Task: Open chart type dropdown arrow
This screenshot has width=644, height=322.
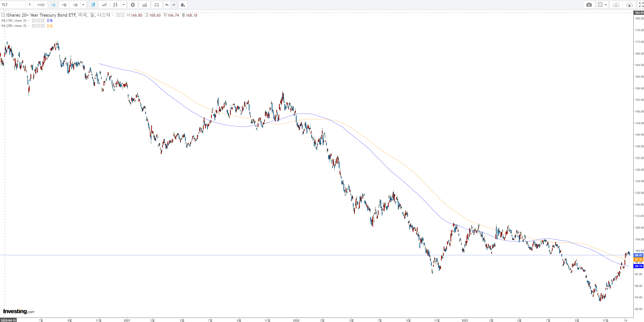Action: [x=124, y=5]
